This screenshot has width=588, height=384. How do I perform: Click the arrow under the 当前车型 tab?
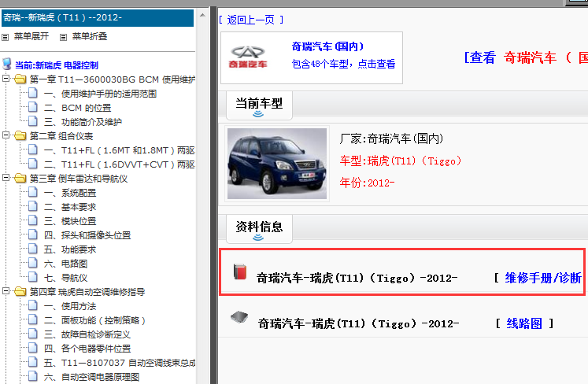coord(258,114)
